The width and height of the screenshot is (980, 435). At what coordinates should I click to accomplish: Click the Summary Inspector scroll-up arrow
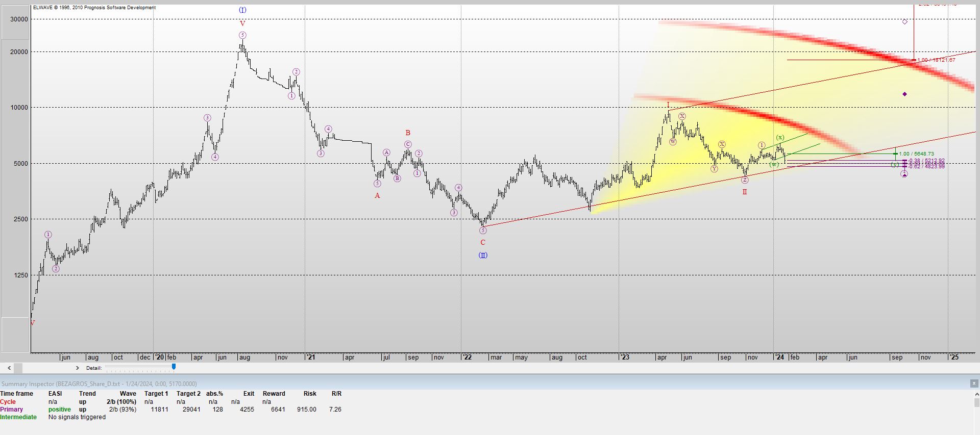click(977, 394)
